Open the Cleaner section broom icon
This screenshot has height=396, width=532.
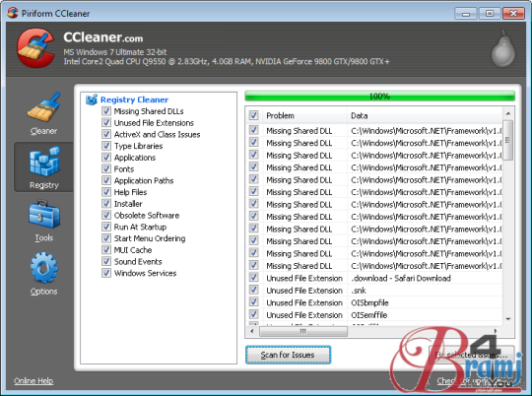click(x=43, y=107)
